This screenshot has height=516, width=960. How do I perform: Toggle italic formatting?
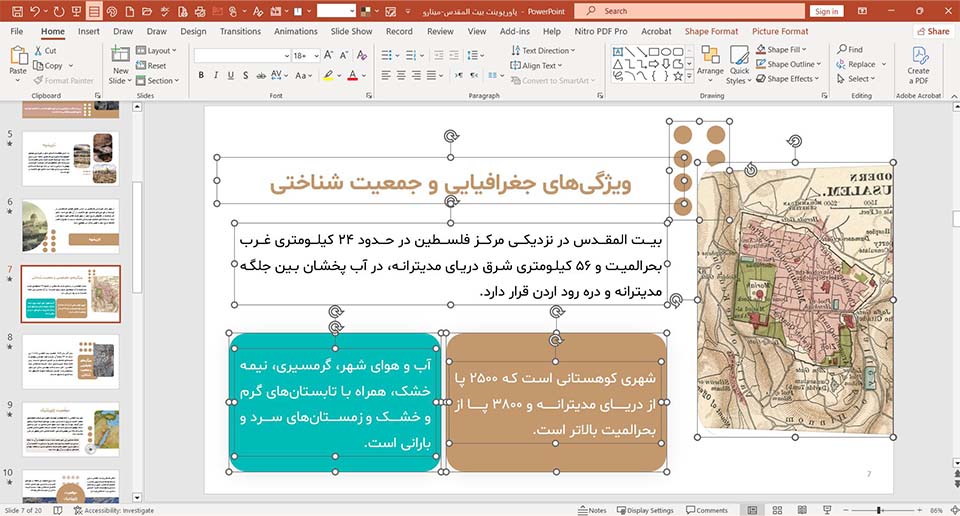click(216, 75)
